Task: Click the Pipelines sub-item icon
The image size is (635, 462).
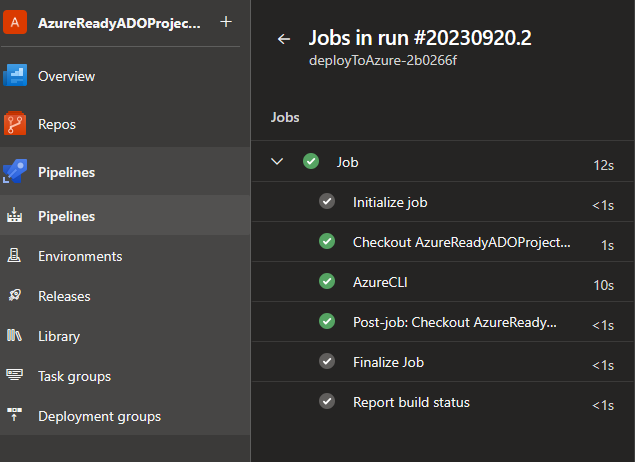Action: pos(14,215)
